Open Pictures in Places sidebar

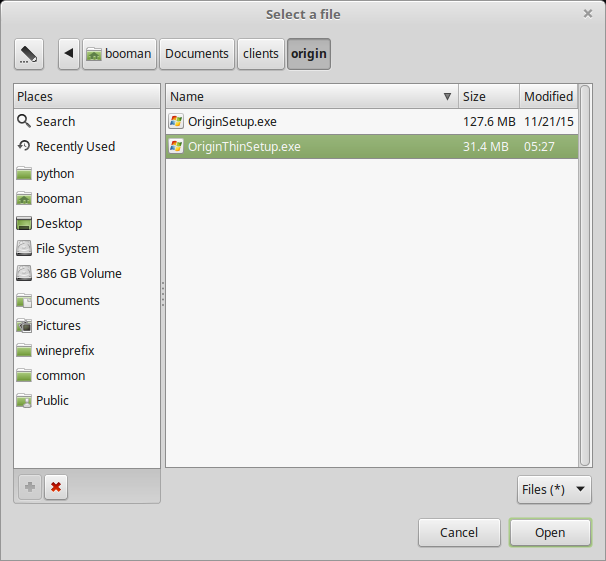pyautogui.click(x=87, y=326)
